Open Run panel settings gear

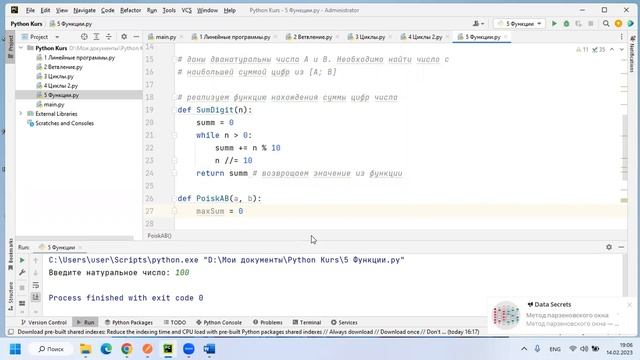click(609, 247)
